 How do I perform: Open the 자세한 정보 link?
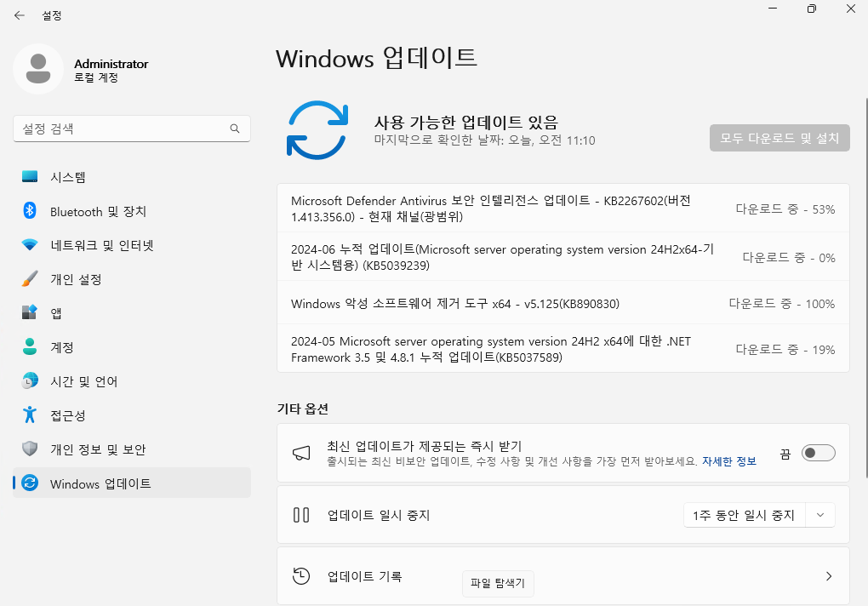point(729,461)
